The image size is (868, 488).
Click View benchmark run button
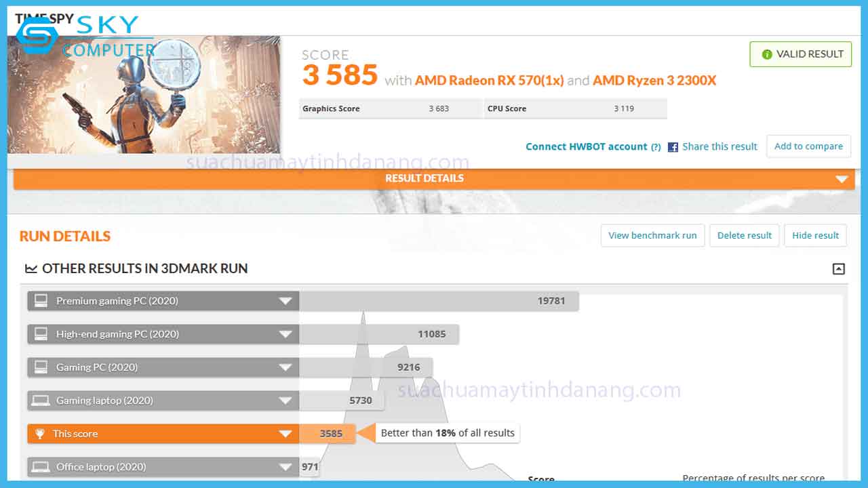652,235
